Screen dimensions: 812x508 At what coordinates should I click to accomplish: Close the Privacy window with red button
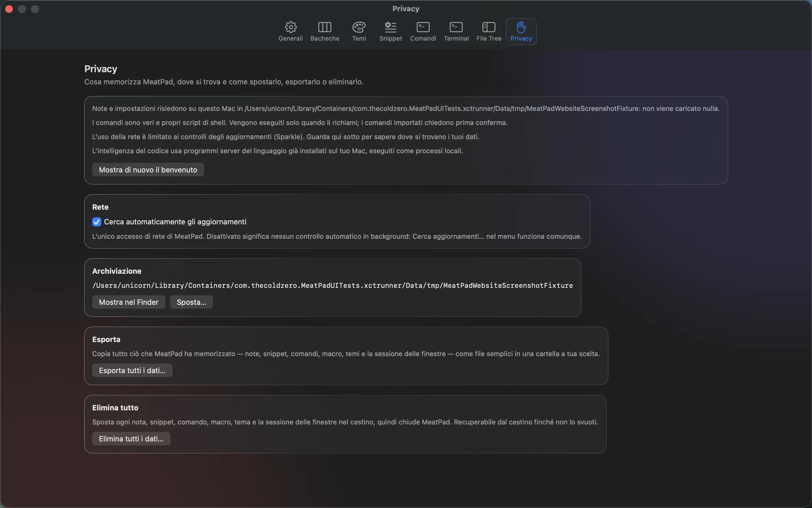tap(9, 9)
